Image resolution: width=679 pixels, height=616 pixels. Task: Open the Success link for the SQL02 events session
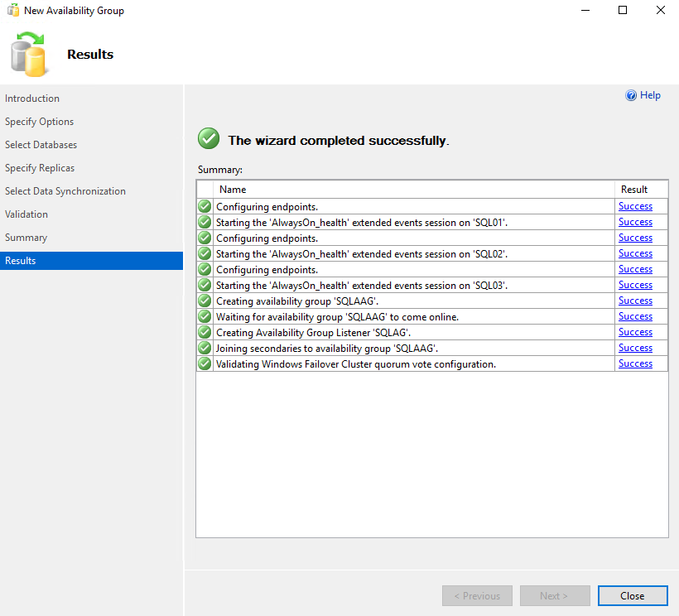click(635, 253)
